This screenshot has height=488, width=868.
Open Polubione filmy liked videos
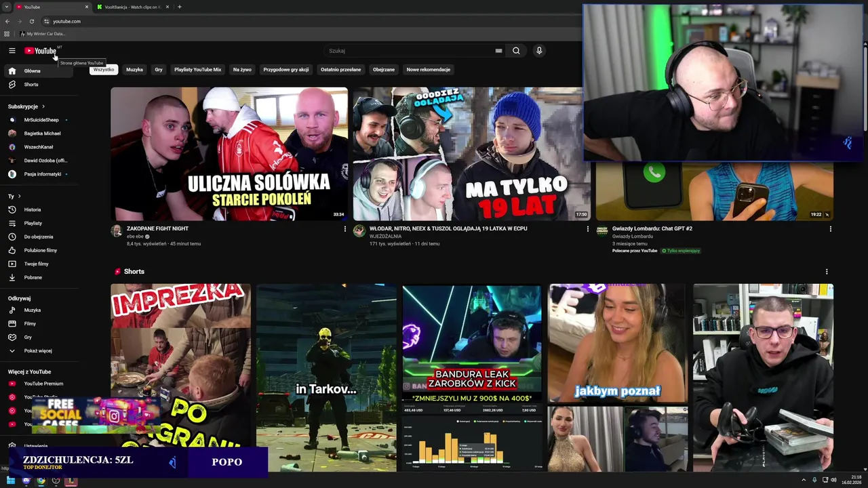coord(39,250)
